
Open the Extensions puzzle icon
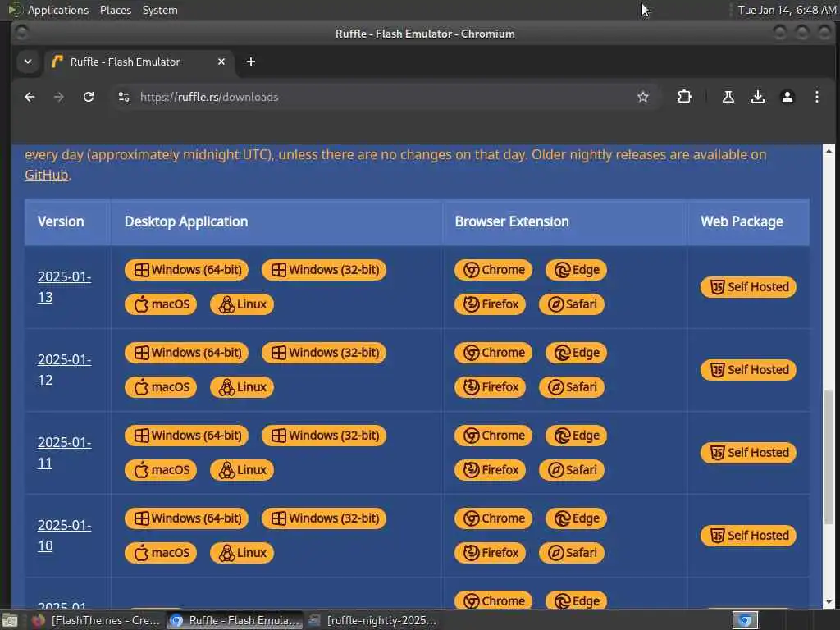(684, 97)
